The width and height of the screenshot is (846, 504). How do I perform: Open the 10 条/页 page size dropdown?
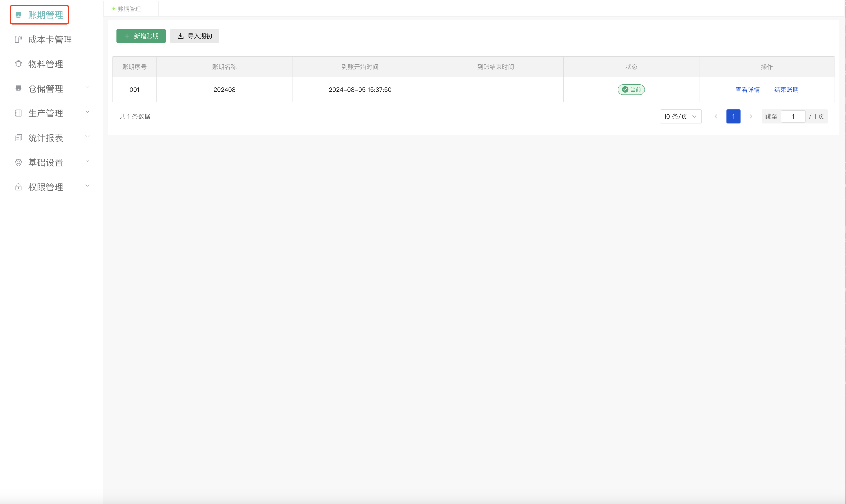[680, 116]
